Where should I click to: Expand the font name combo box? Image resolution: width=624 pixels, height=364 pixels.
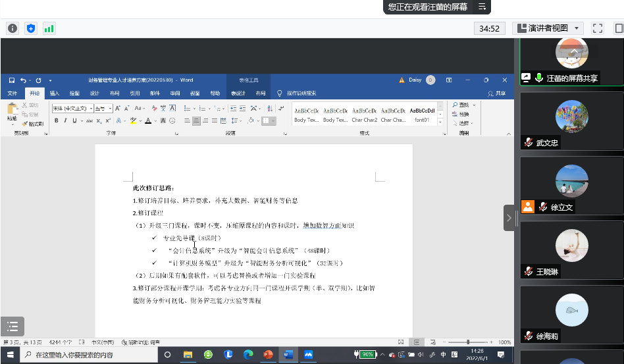coord(90,108)
